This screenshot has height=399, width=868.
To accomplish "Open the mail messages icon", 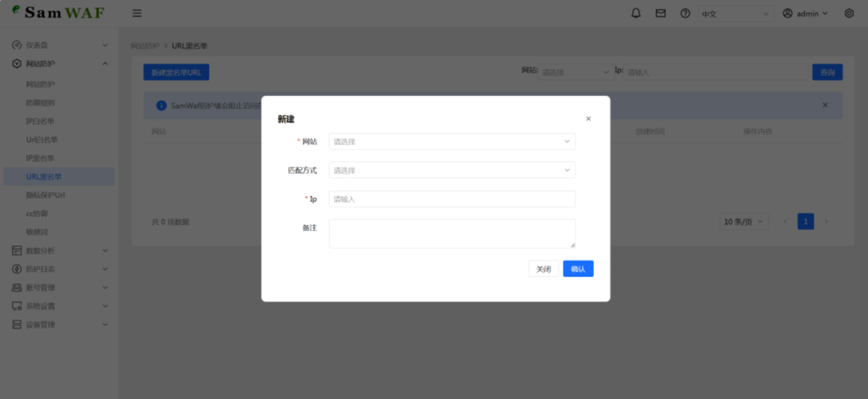I will tap(661, 14).
